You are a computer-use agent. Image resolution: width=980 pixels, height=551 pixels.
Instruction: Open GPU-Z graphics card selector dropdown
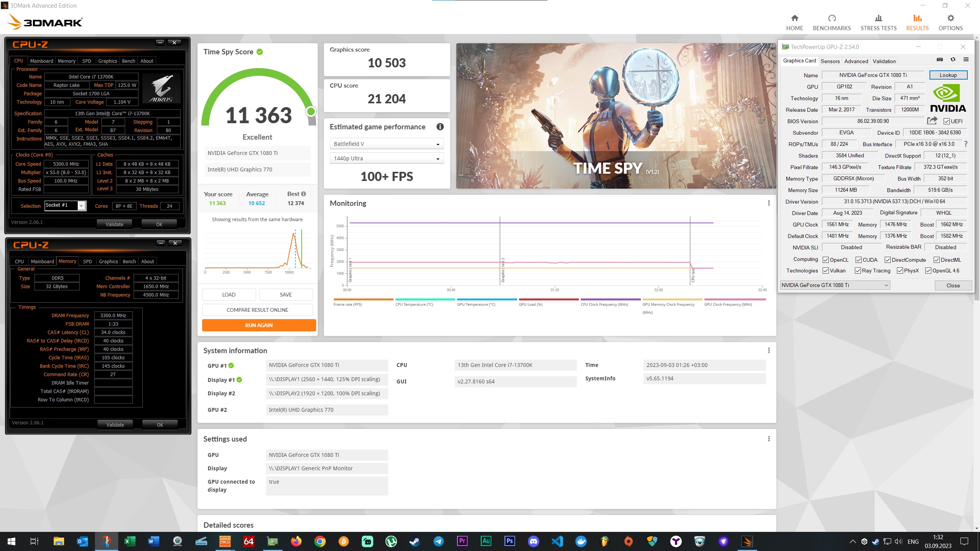[835, 285]
